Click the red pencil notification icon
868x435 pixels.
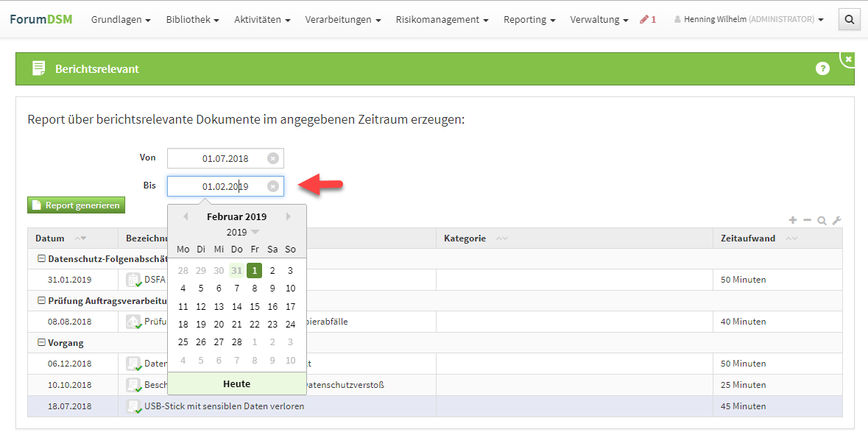pos(647,20)
